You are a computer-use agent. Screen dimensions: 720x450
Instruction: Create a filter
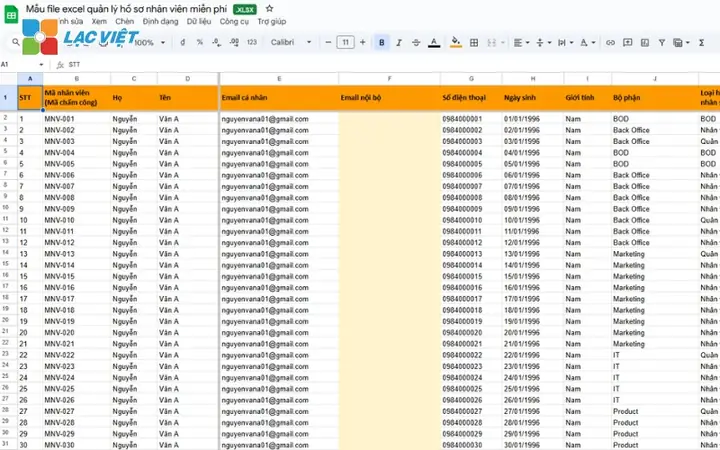coord(662,42)
